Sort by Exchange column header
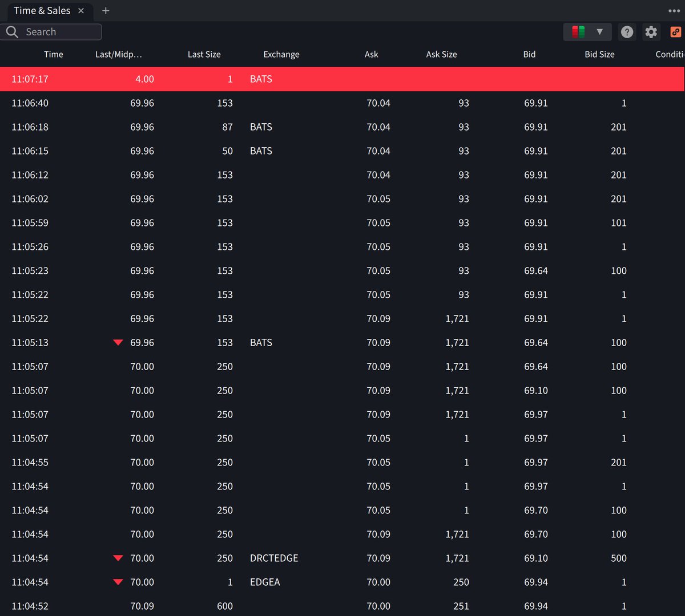The image size is (685, 616). (281, 54)
